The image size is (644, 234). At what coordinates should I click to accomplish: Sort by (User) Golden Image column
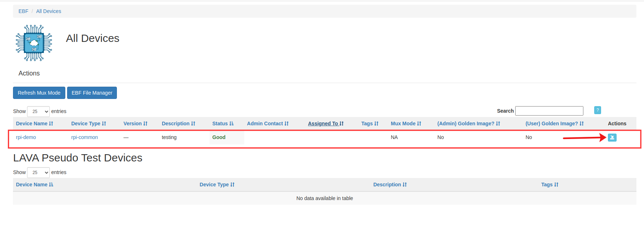click(x=555, y=123)
